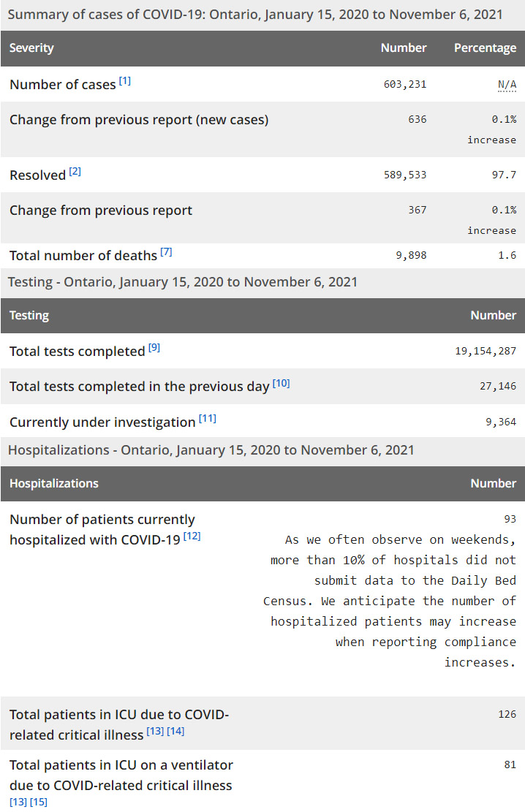Click footnote 10 for previous day tests
Image resolution: width=525 pixels, height=812 pixels.
click(x=282, y=383)
